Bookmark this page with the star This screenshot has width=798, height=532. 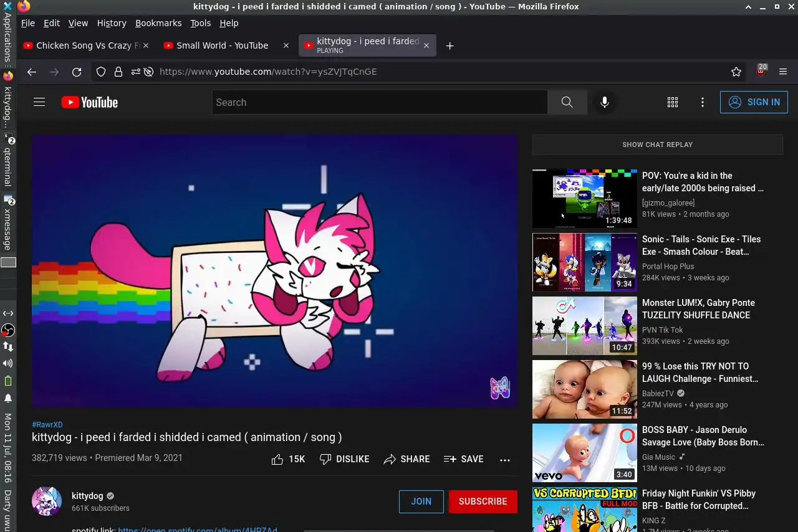click(x=736, y=72)
